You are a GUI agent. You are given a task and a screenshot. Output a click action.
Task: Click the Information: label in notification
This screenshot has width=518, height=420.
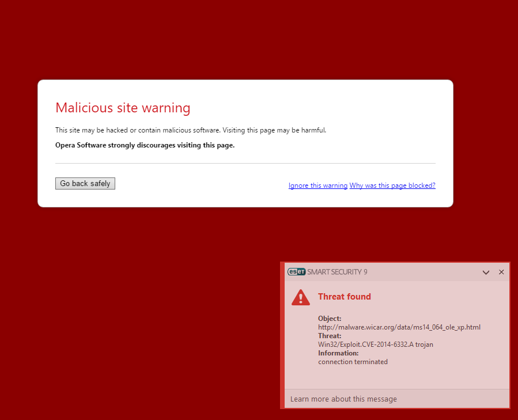(338, 353)
